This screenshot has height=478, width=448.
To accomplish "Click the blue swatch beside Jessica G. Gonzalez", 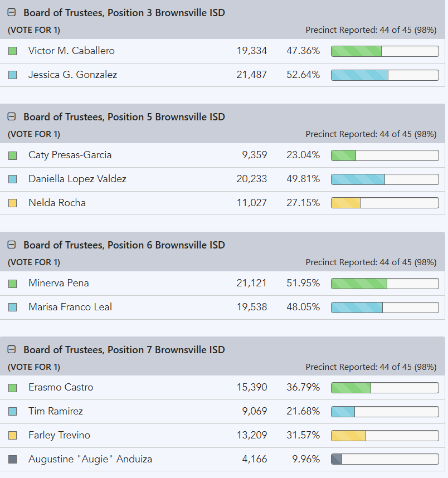I will [12, 75].
